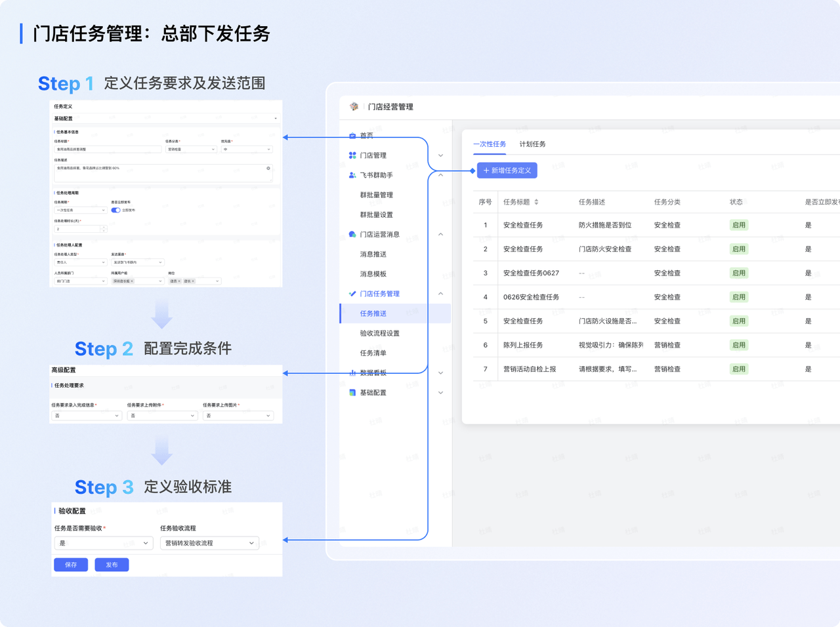Collapse the 飞书群助手 menu chevron
The image size is (840, 627).
coord(440,175)
